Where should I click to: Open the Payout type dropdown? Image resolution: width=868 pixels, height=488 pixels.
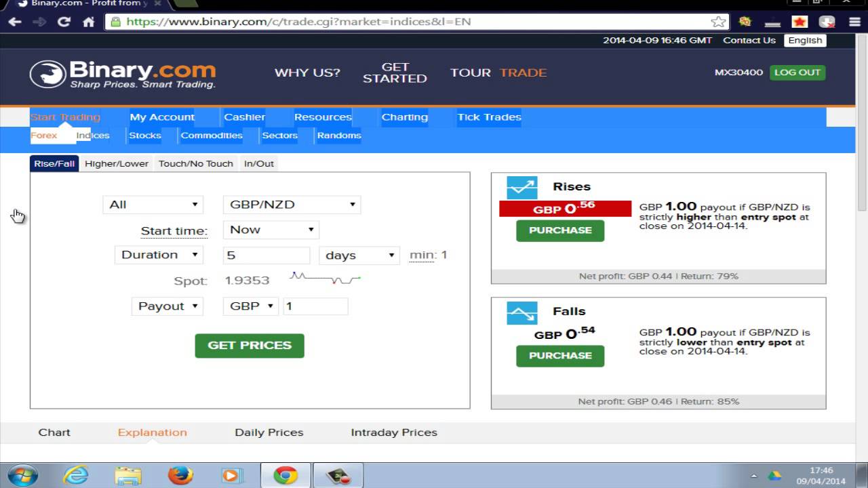167,306
